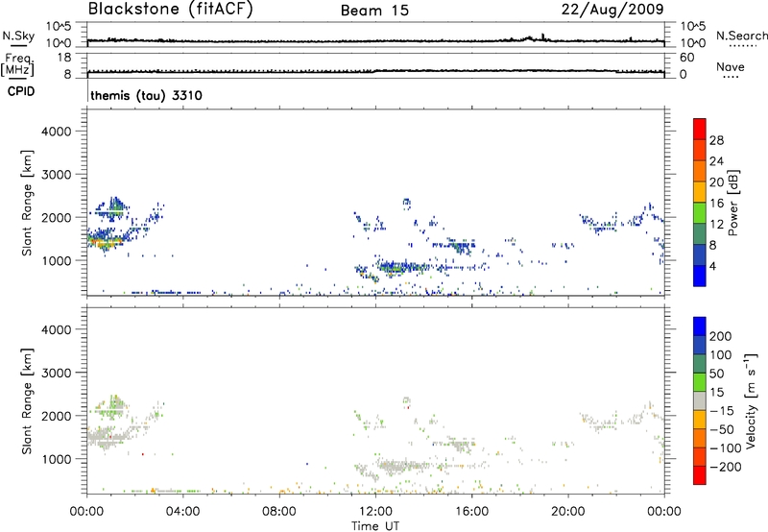The image size is (768, 532).
Task: Click the '4000' range tick in the power panel
Action: pyautogui.click(x=57, y=132)
